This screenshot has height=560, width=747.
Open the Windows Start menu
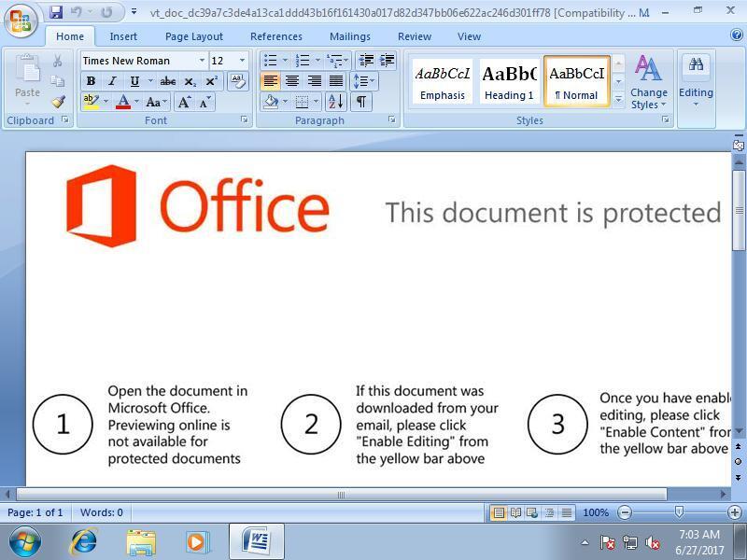pyautogui.click(x=24, y=542)
